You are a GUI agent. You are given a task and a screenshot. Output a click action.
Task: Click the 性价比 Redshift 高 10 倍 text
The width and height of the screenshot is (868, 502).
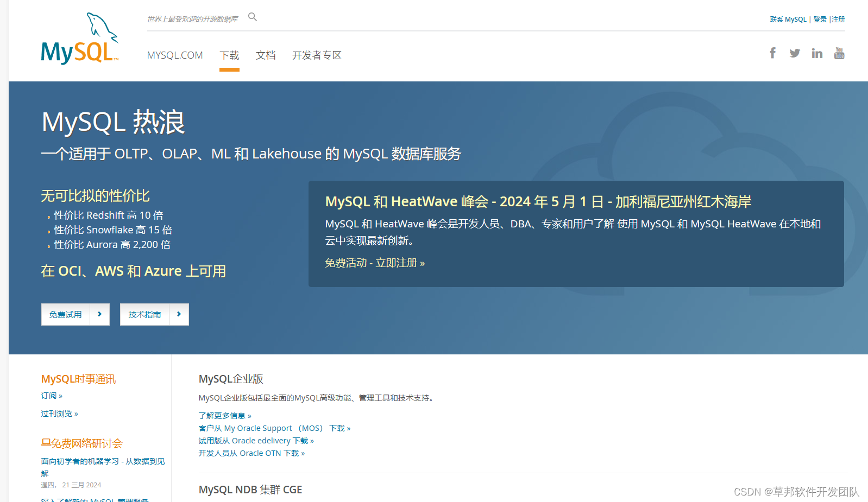pyautogui.click(x=109, y=215)
